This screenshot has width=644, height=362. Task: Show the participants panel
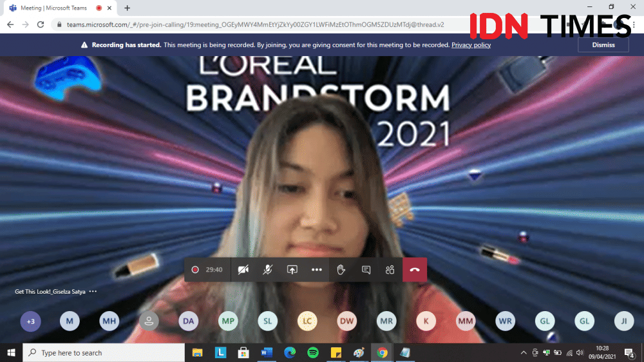pos(390,270)
